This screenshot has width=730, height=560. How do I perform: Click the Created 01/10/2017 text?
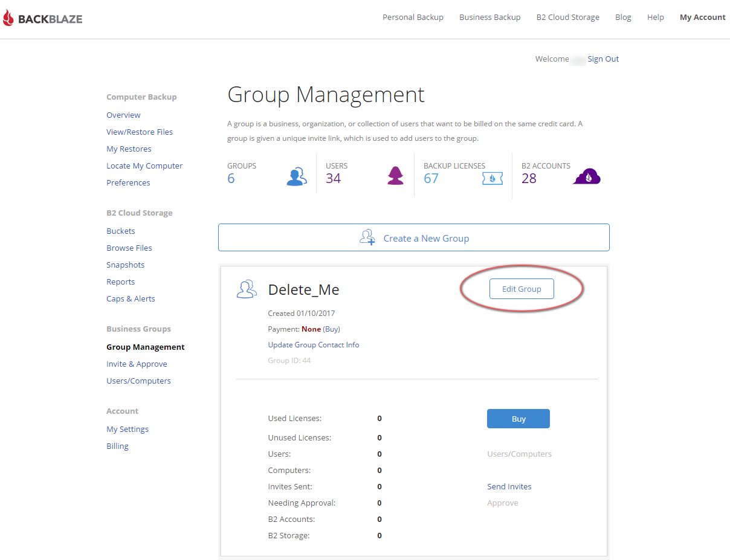[x=302, y=314]
